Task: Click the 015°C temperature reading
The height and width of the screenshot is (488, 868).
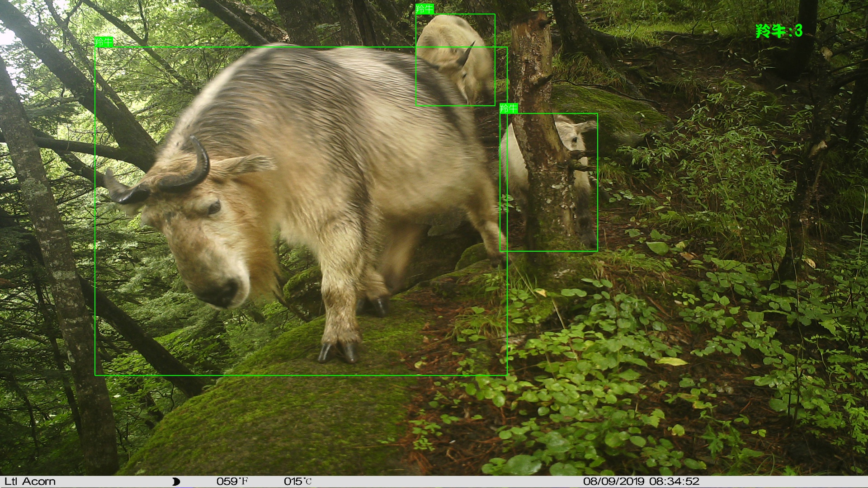Action: coord(297,482)
